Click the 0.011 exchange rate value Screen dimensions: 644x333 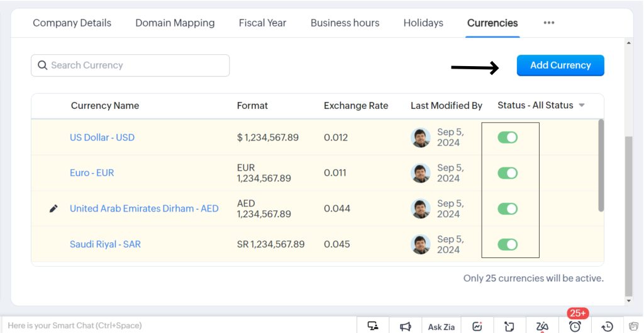coord(335,173)
